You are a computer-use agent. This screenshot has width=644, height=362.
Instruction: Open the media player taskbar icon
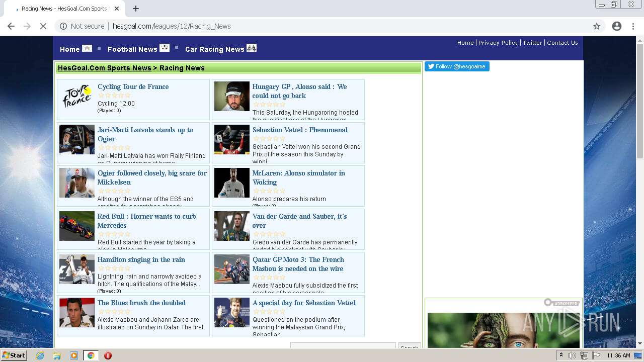[x=74, y=355]
